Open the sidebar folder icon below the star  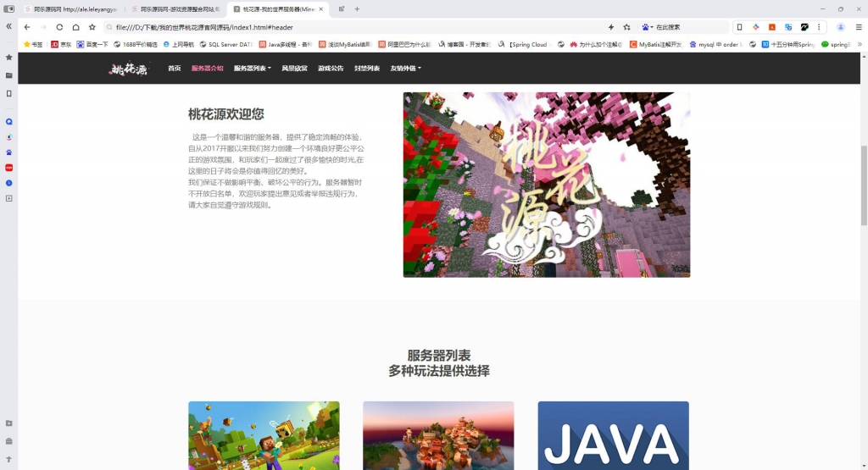[x=8, y=75]
